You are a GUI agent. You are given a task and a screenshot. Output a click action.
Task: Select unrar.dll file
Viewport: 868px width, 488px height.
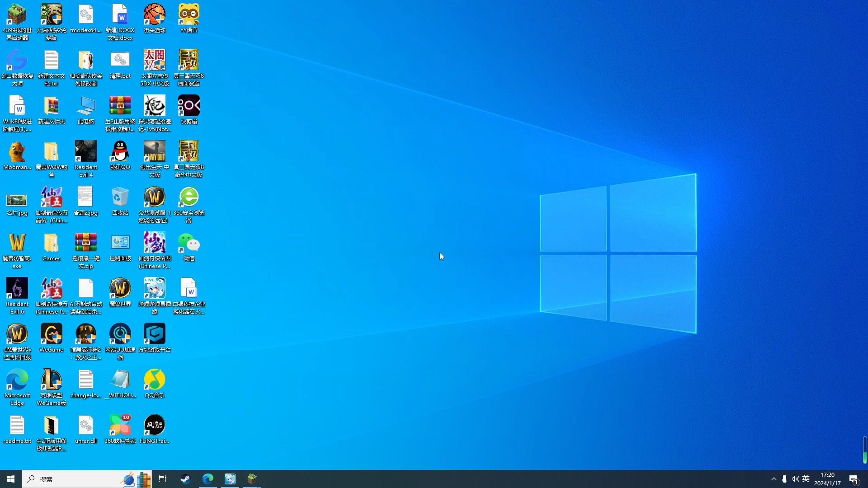point(86,429)
